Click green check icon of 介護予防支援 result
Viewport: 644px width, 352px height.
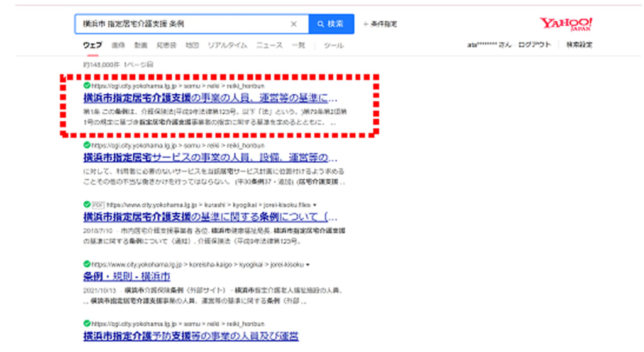87,323
